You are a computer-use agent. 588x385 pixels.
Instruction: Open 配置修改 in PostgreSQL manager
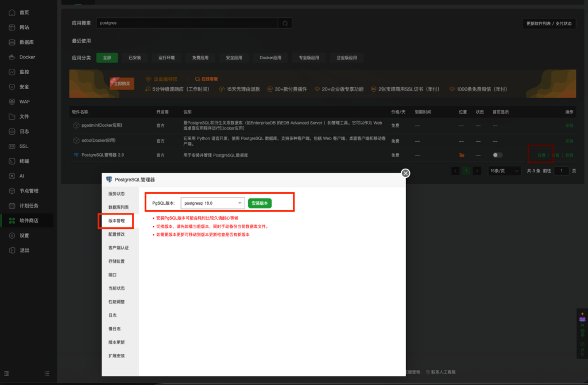[x=117, y=234]
